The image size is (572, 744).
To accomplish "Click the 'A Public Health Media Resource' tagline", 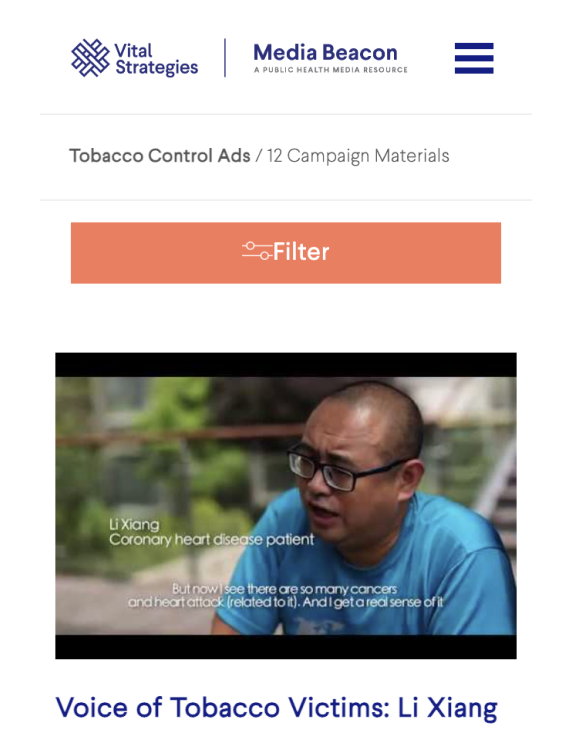I will point(331,70).
